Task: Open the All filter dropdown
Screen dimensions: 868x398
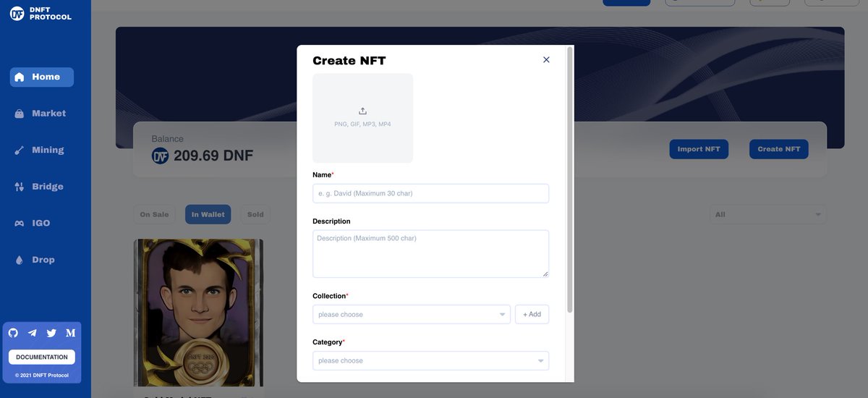Action: [768, 214]
